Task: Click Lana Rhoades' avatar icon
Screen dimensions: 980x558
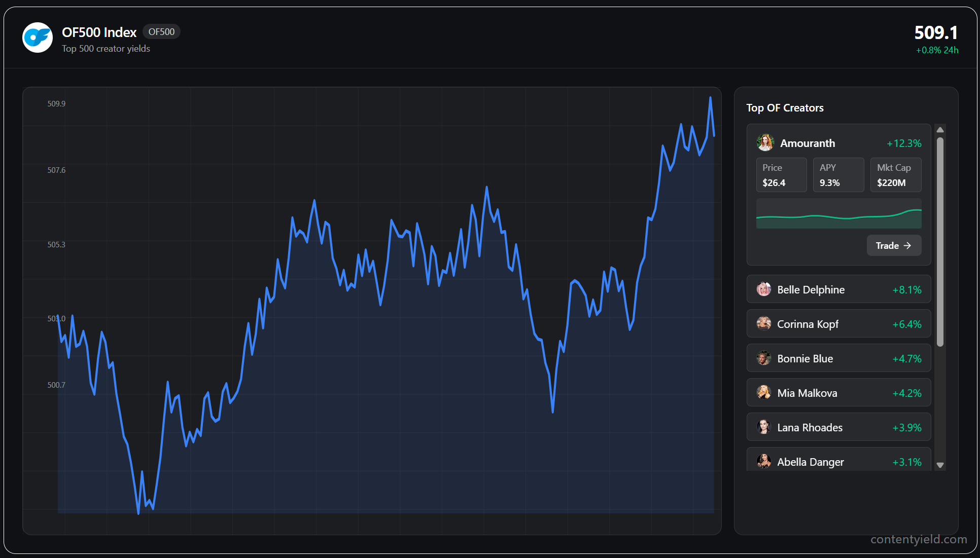Action: (763, 427)
